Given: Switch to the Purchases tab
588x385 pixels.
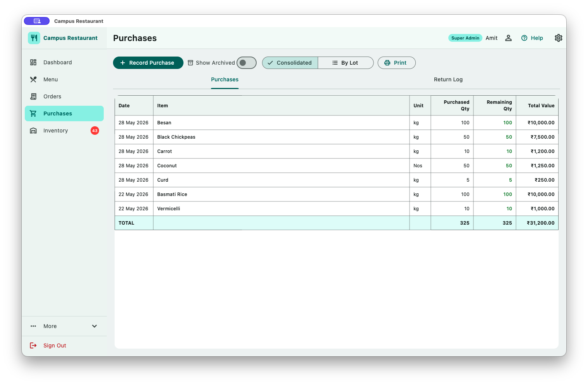Looking at the screenshot, I should (x=225, y=79).
